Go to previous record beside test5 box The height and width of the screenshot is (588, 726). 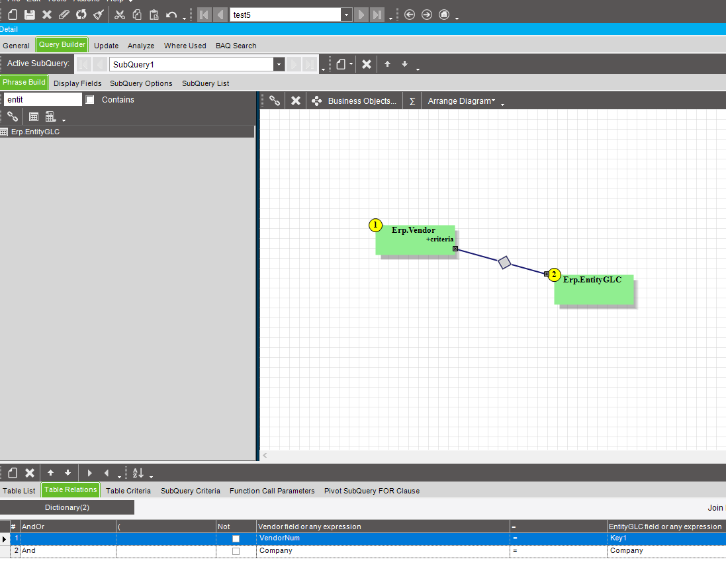pos(220,15)
